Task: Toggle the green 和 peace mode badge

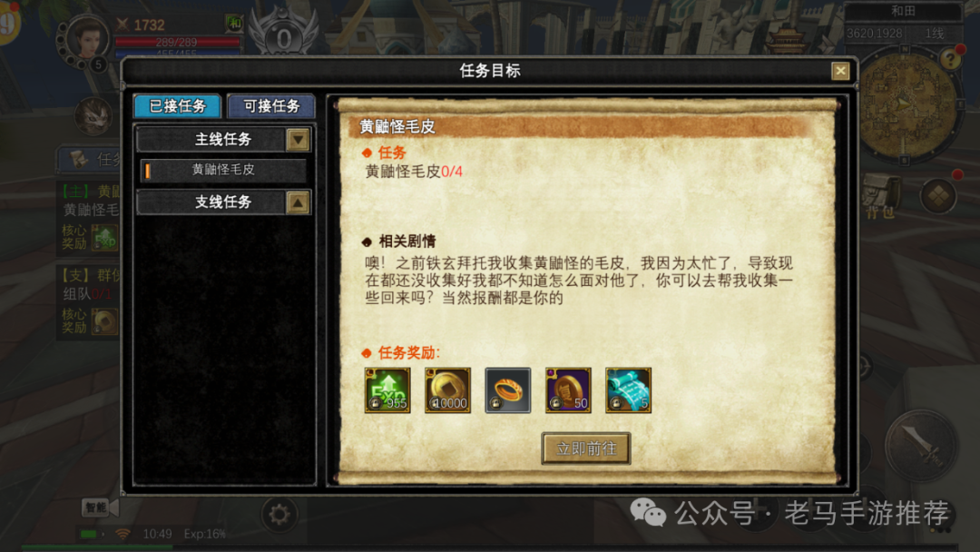Action: coord(234,24)
